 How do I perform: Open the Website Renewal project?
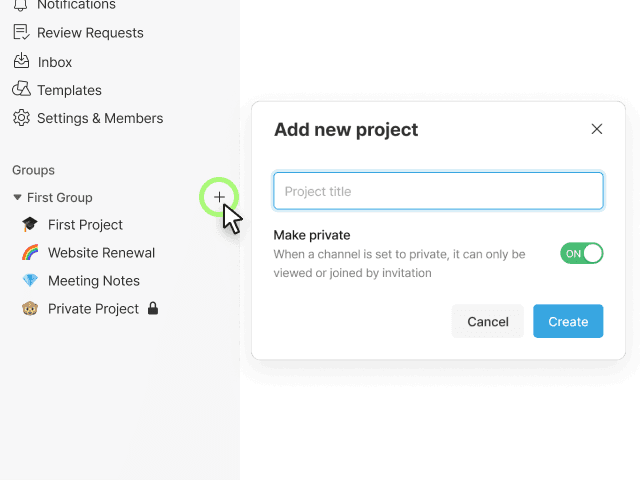coord(102,253)
